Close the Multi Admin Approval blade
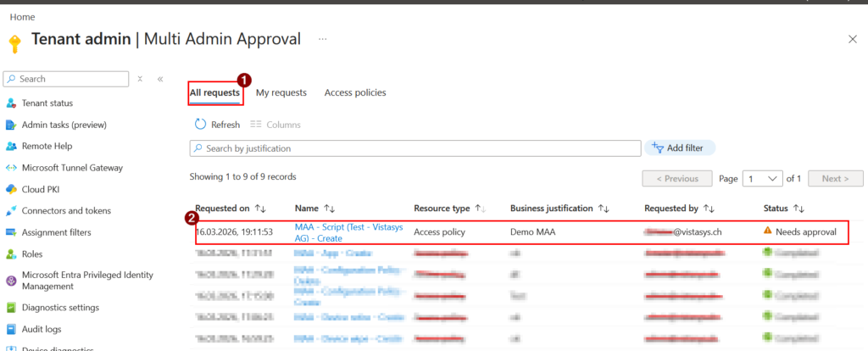 point(853,39)
